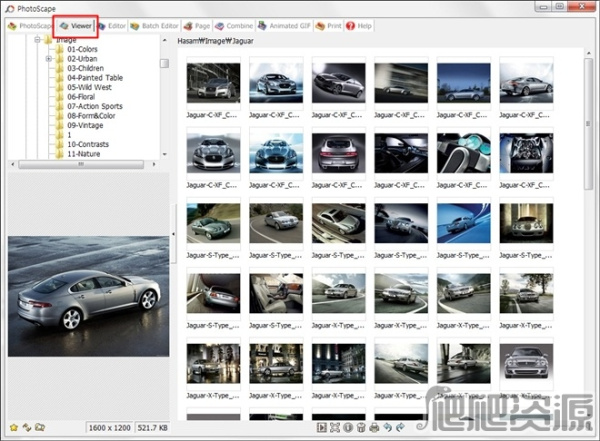Open the Batch Editor tab
Image resolution: width=600 pixels, height=441 pixels.
pos(157,24)
